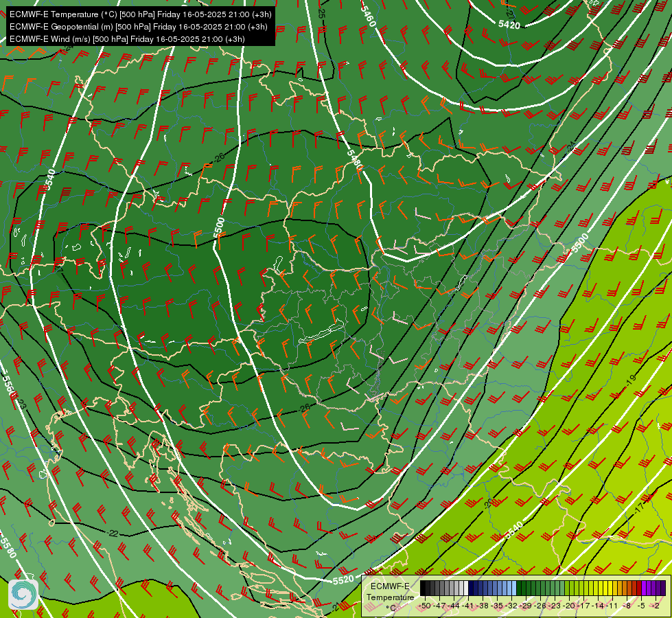Click the -11 legend value label
This screenshot has width=672, height=618.
click(x=612, y=606)
